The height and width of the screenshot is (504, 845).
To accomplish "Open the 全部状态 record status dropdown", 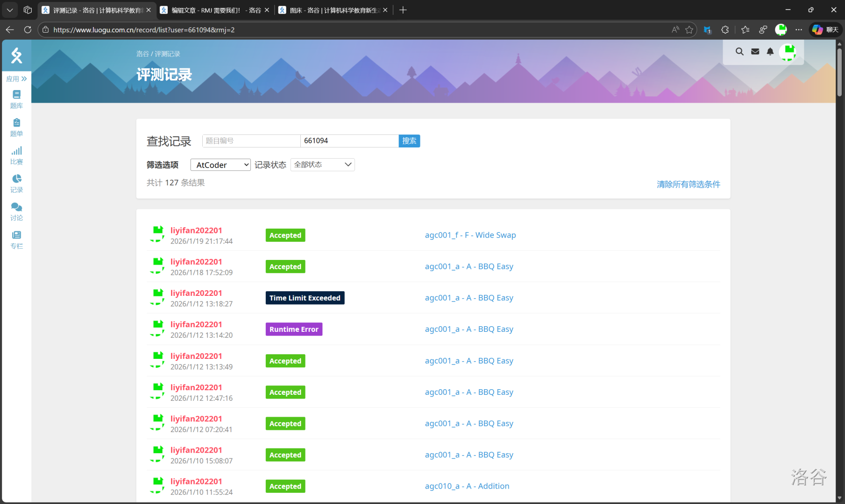I will click(322, 165).
